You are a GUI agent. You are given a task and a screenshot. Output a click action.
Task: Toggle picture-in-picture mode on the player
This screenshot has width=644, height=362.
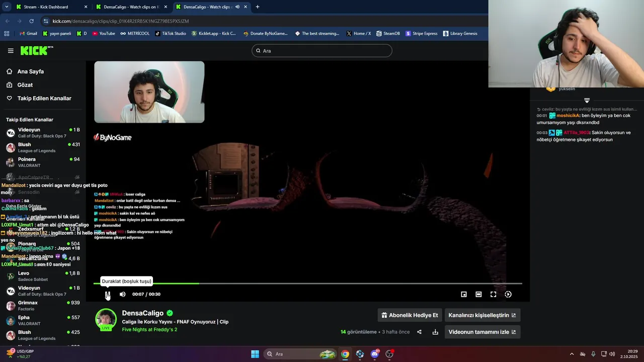[464, 294]
